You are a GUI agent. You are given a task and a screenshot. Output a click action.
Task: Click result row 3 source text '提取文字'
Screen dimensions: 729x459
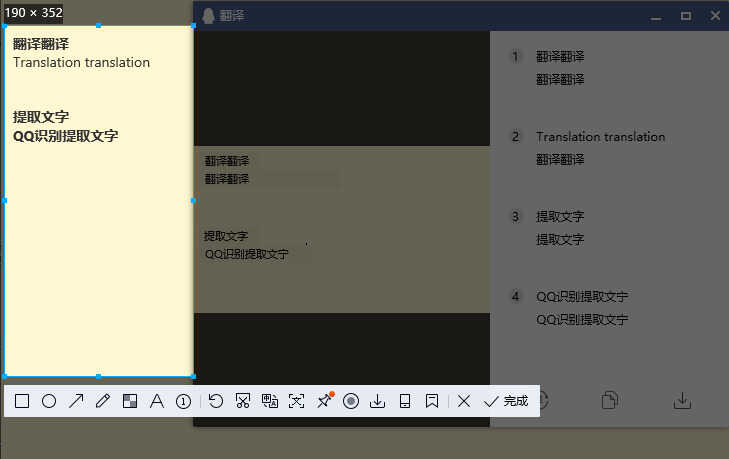pos(560,217)
